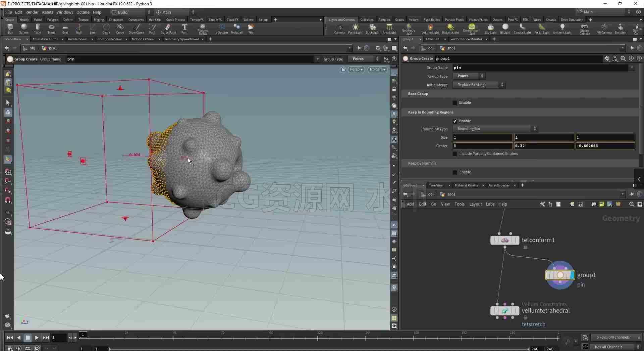Click the vellumtetrahedral node icon

click(505, 311)
